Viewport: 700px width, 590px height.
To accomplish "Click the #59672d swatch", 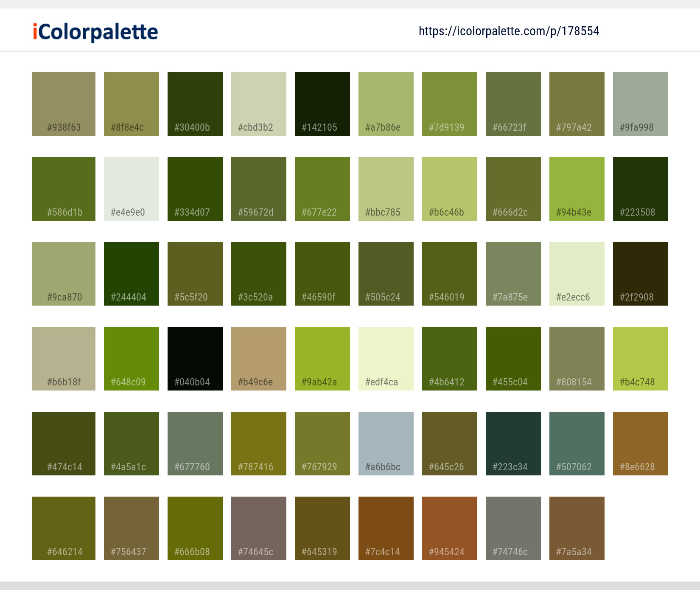I will [x=259, y=189].
